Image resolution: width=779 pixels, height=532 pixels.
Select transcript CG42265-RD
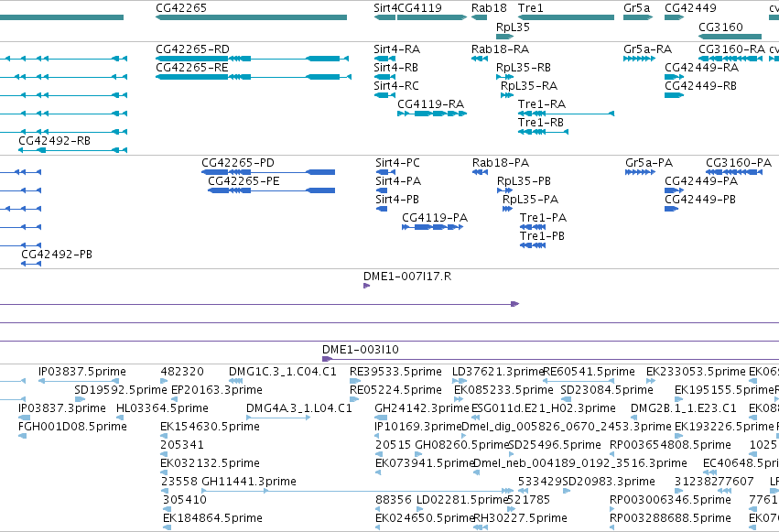[x=252, y=59]
